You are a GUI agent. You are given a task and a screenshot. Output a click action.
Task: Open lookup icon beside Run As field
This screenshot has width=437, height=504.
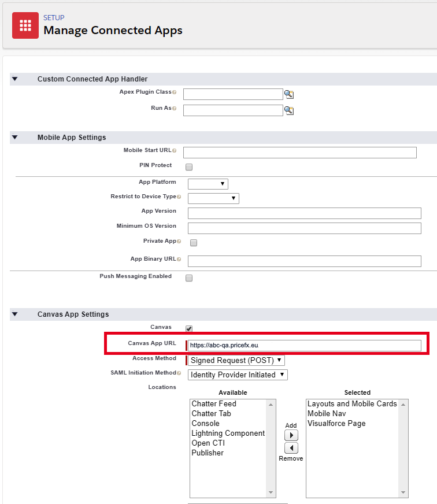289,110
